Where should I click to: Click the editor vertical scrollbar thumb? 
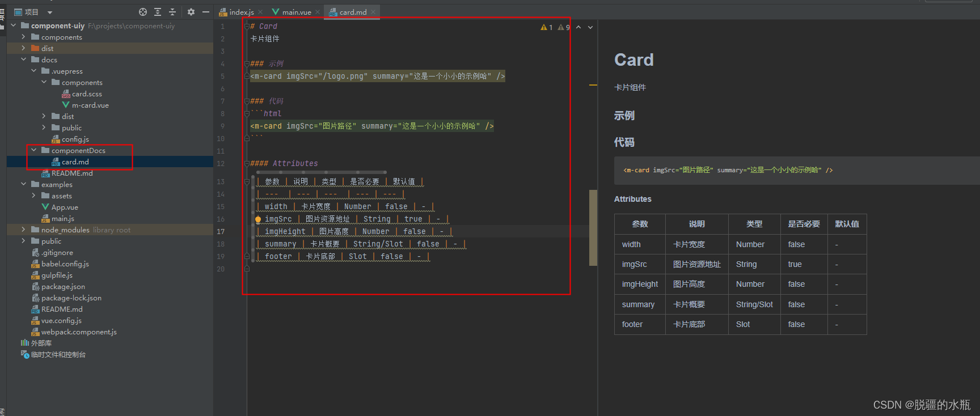(x=593, y=228)
